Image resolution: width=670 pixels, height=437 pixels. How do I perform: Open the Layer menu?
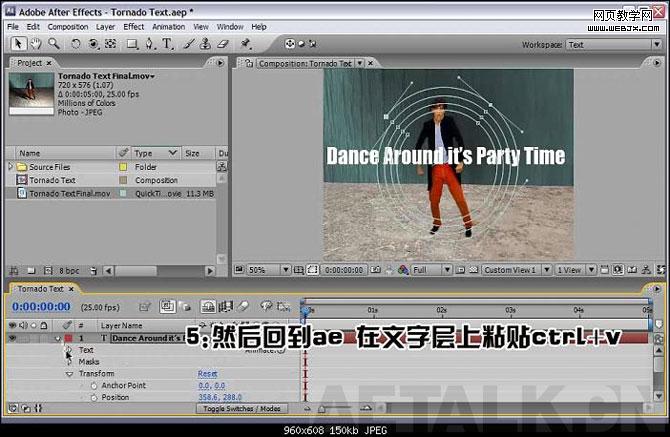(x=105, y=26)
